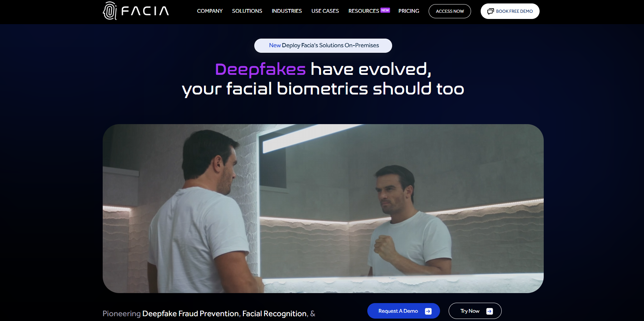Select Company in the navigation bar

point(209,11)
